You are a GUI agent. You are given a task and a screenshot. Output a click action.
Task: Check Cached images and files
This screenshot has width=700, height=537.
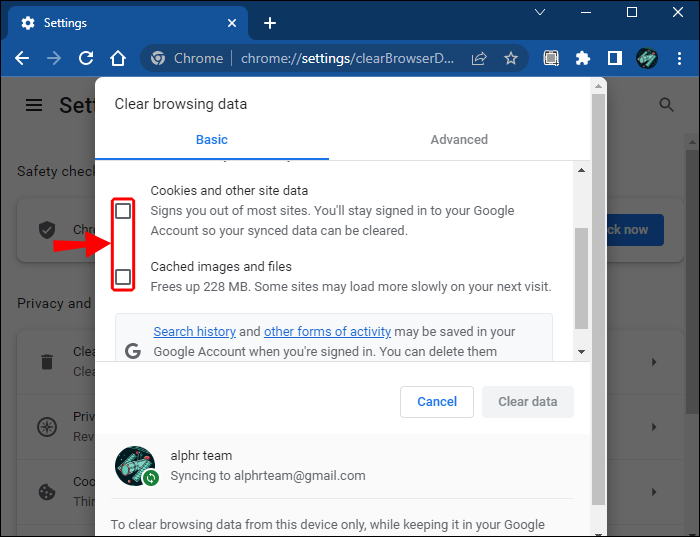click(x=123, y=277)
